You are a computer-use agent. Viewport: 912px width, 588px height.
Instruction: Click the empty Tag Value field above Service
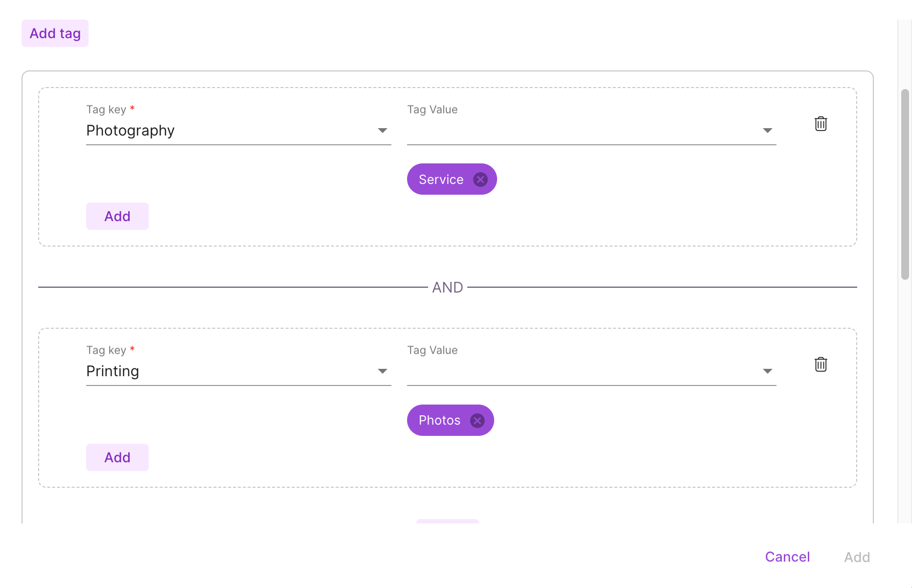tap(592, 131)
